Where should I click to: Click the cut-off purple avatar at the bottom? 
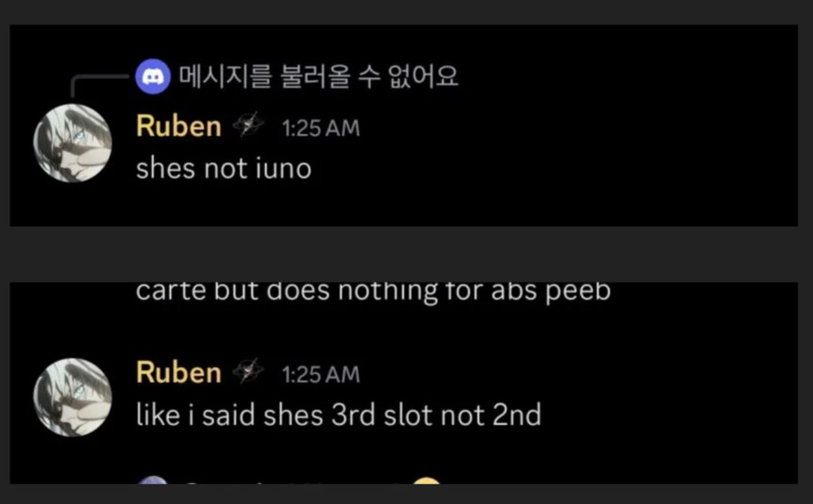(x=153, y=481)
